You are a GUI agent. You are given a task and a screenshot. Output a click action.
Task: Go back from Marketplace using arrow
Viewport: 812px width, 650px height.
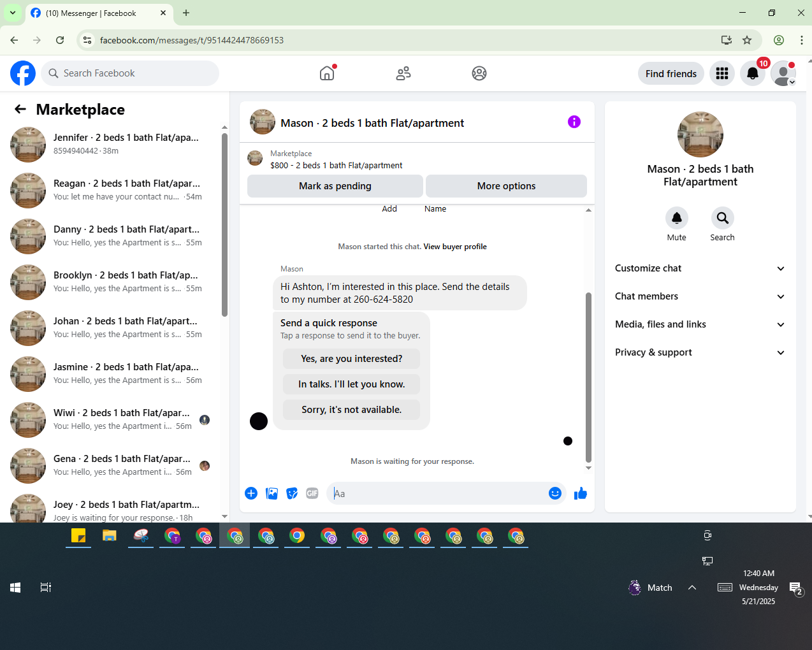(20, 109)
